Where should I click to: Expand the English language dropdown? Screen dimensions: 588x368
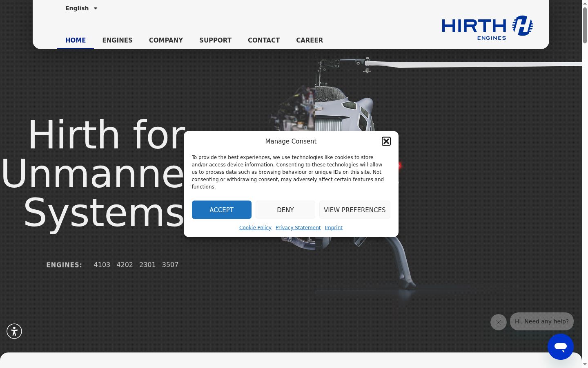point(81,8)
